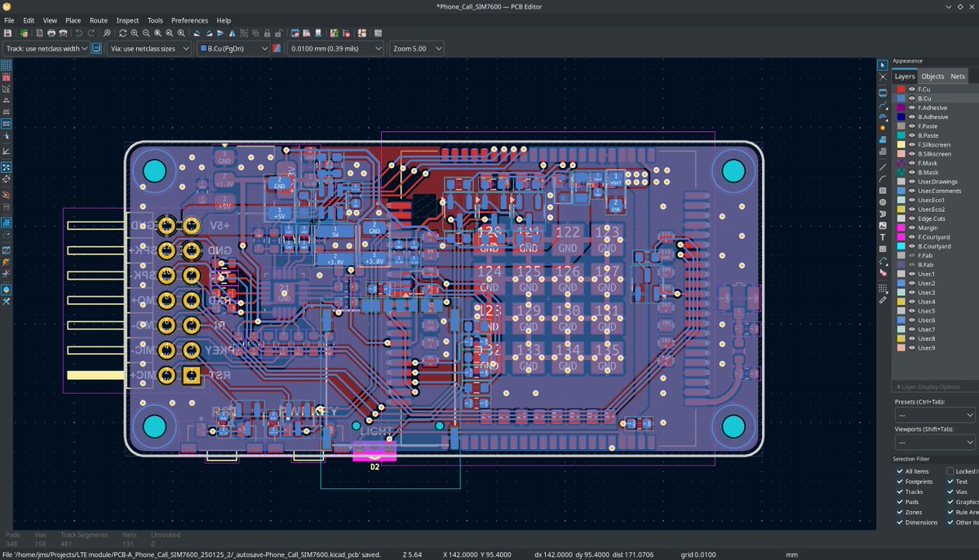Hide the F.Silkscreen layer
The image size is (979, 560).
point(911,144)
